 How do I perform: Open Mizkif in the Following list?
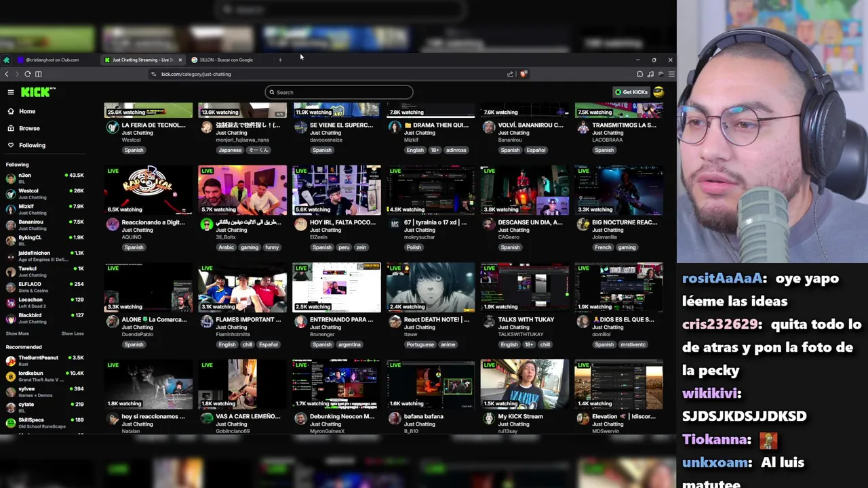[45, 209]
